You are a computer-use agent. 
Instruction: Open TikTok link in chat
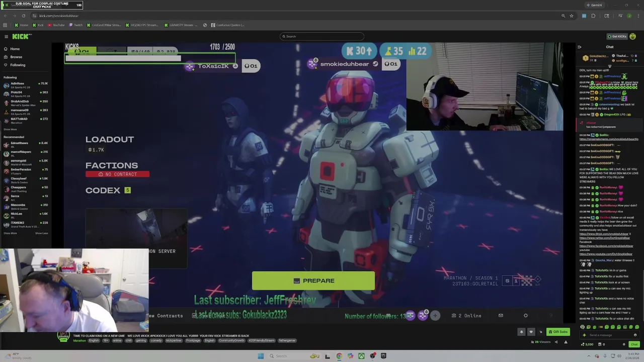(x=604, y=234)
